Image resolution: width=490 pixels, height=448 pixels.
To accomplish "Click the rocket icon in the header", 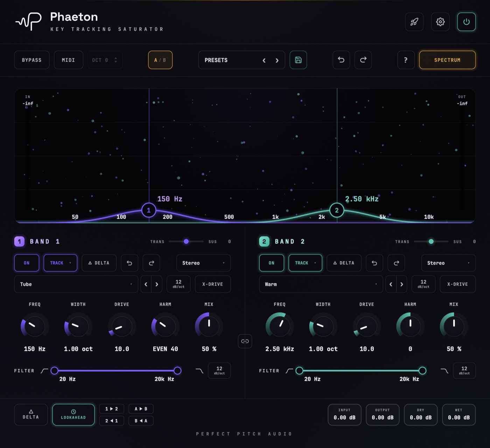I will click(414, 22).
